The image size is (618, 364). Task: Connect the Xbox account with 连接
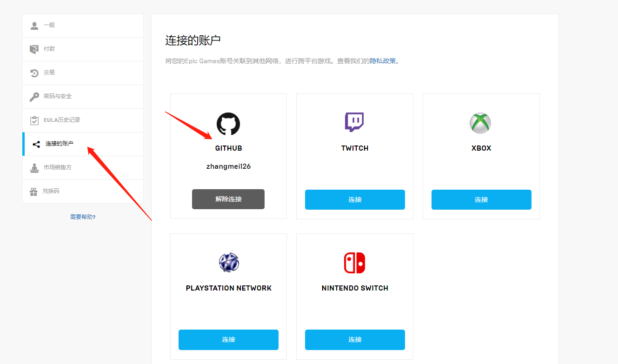(x=481, y=199)
